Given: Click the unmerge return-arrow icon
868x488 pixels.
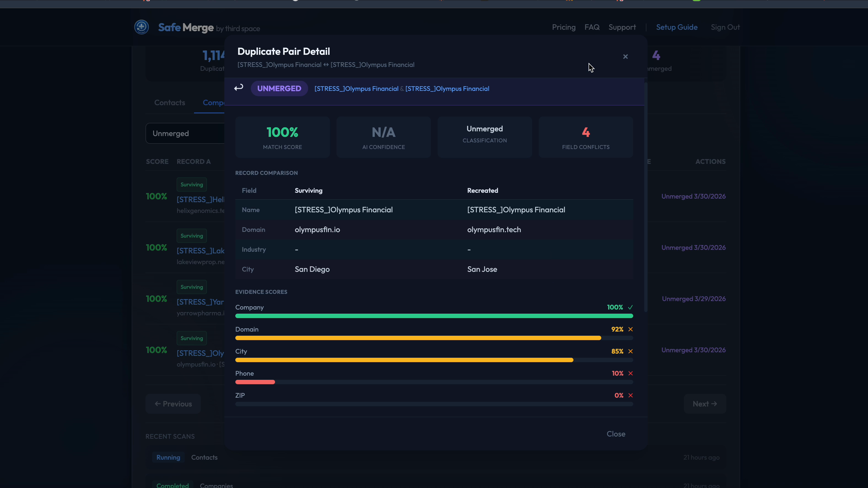Looking at the screenshot, I should [x=239, y=88].
